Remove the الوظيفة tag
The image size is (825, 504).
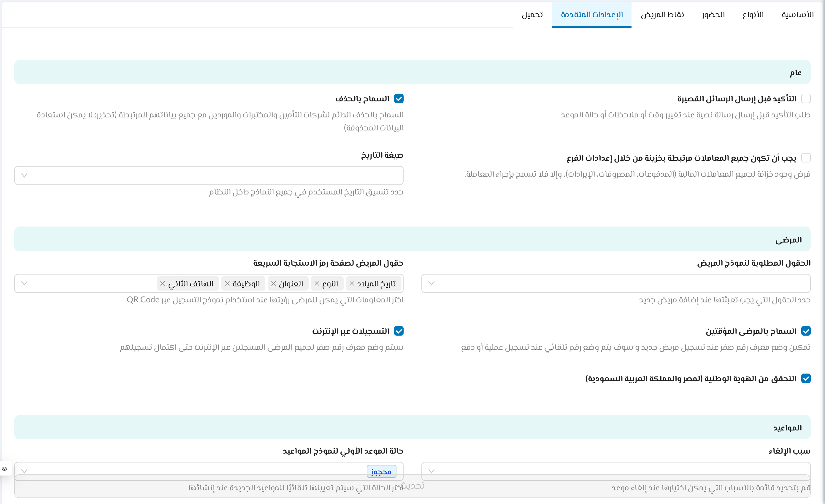tap(227, 284)
